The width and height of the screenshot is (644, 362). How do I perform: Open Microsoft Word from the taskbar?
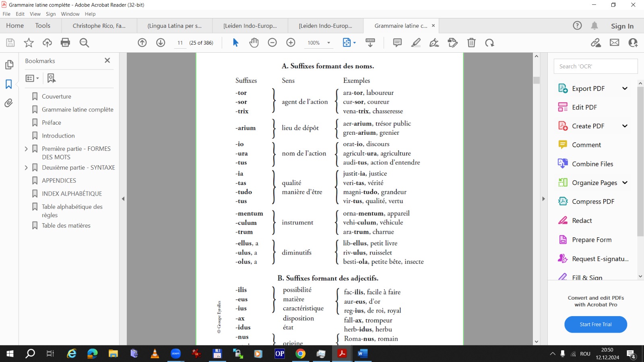362,354
